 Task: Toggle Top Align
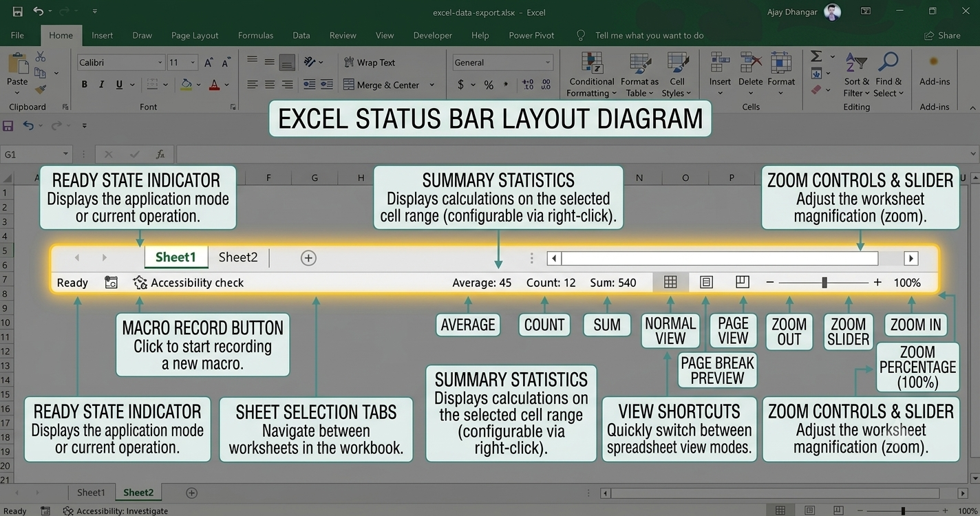coord(253,62)
